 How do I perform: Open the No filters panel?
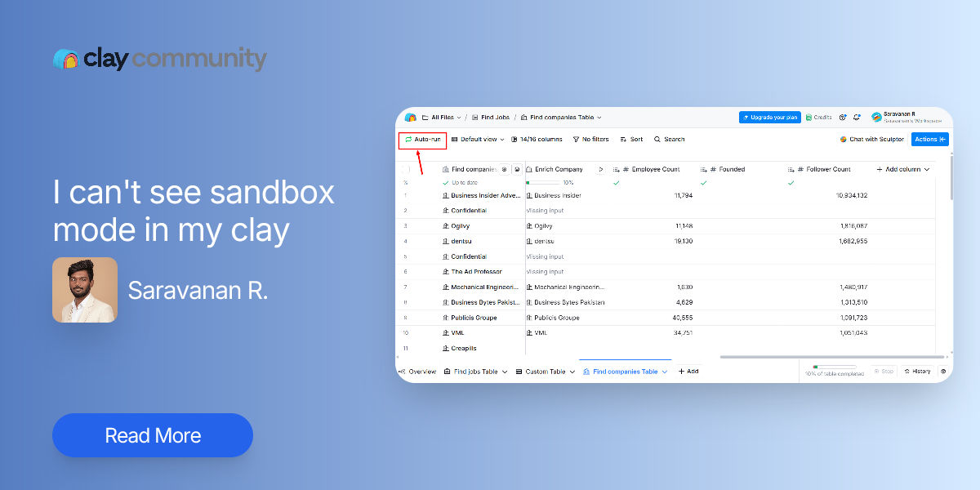590,139
